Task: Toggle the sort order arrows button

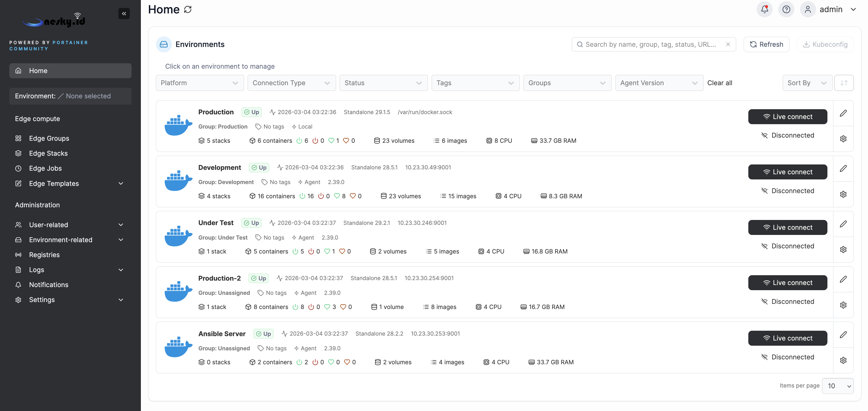Action: click(x=844, y=83)
